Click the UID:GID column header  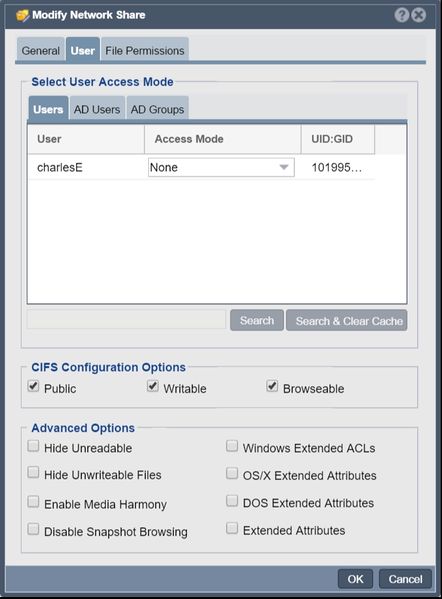pyautogui.click(x=338, y=139)
